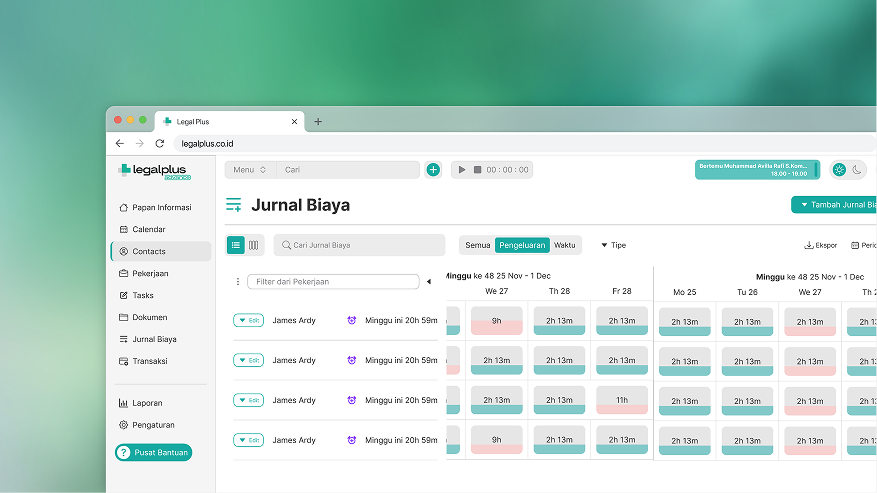Enable dark mode with moon icon

(x=857, y=170)
